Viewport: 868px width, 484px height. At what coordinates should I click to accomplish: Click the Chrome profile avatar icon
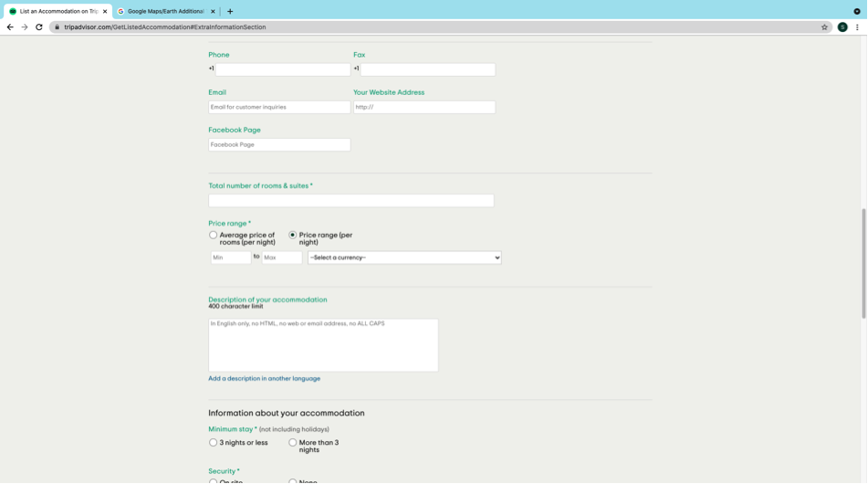842,27
